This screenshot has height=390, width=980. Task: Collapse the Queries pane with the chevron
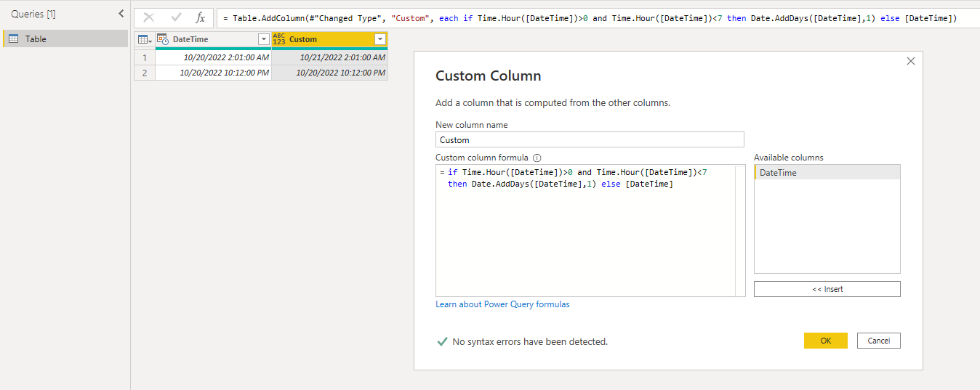coord(121,14)
